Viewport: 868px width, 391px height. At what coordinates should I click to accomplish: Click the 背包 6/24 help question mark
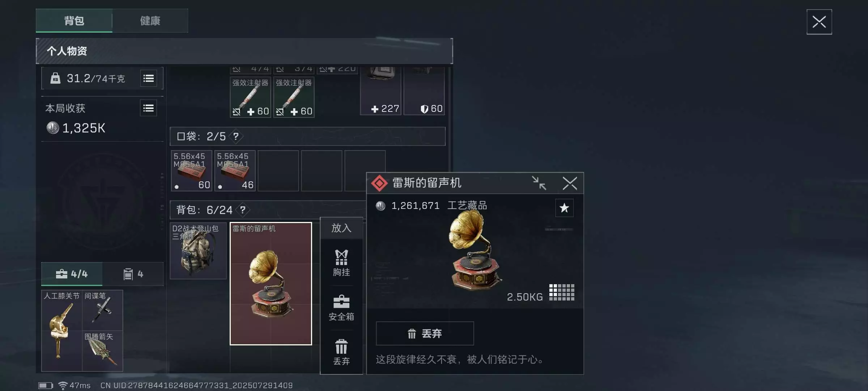[243, 210]
